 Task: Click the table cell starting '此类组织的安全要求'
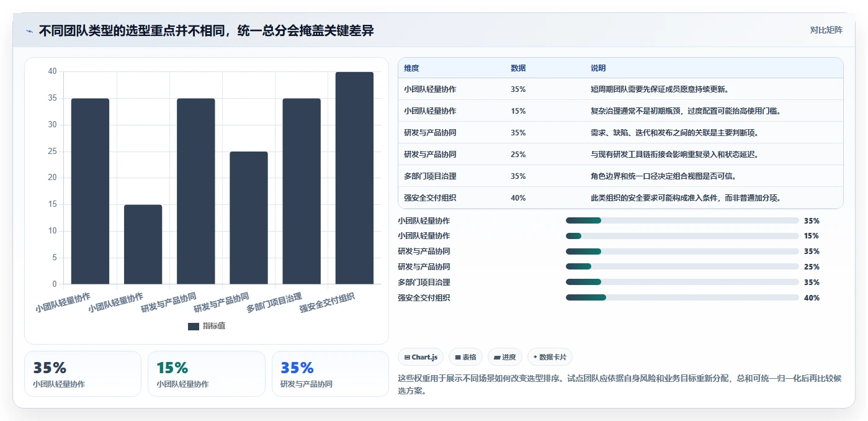pyautogui.click(x=686, y=198)
